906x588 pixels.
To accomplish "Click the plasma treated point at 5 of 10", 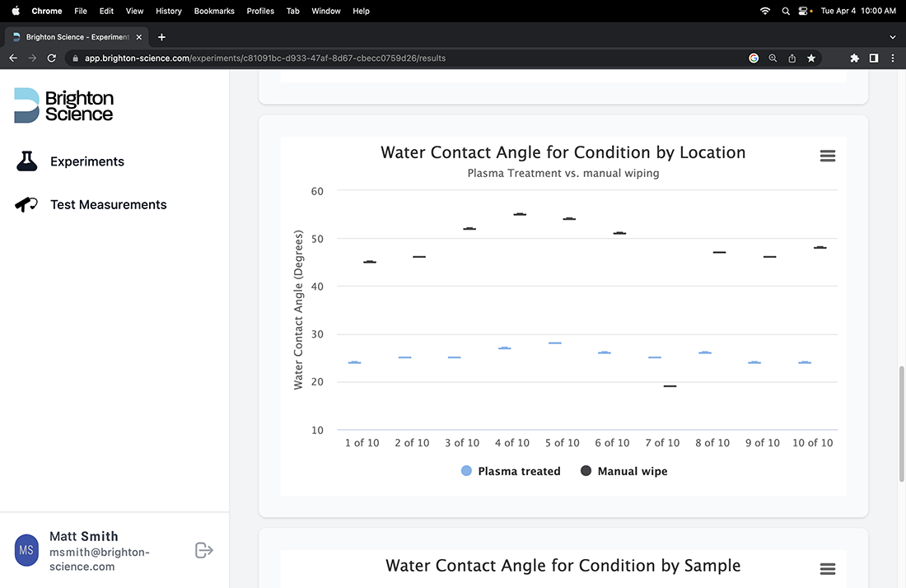I will [554, 343].
